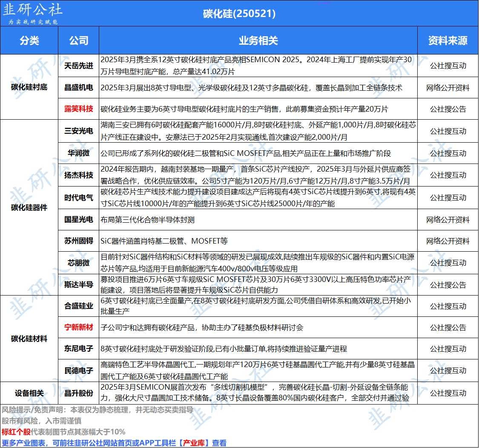Click 网络公开资料 source in 苏州固锝 row
This screenshot has width=479, height=448.
448,241
